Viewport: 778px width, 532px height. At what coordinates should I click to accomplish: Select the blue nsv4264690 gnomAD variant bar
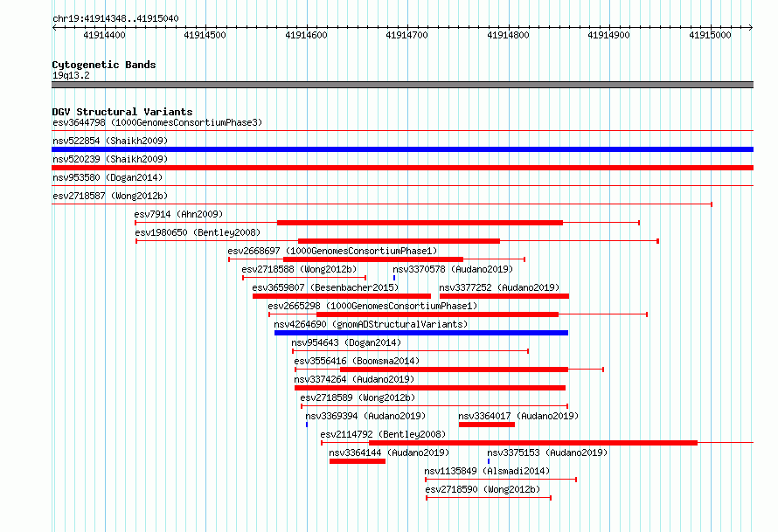[x=421, y=333]
